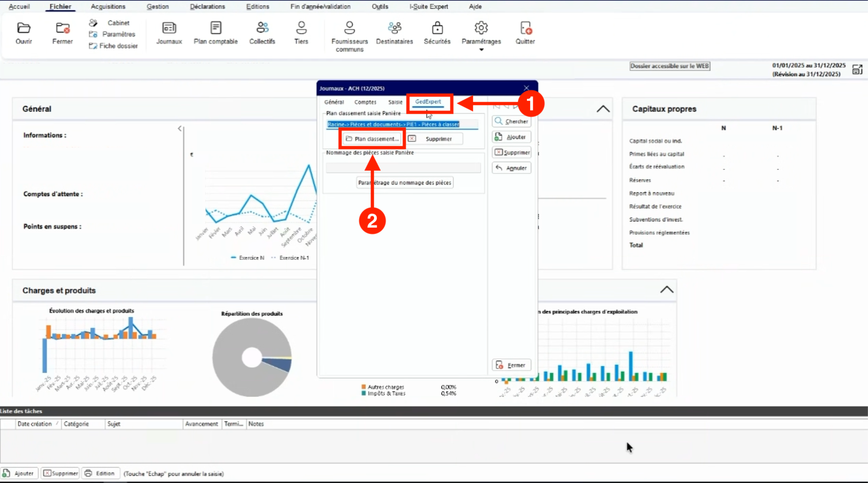
Task: Click Capital social ou ind. row
Action: tap(655, 141)
